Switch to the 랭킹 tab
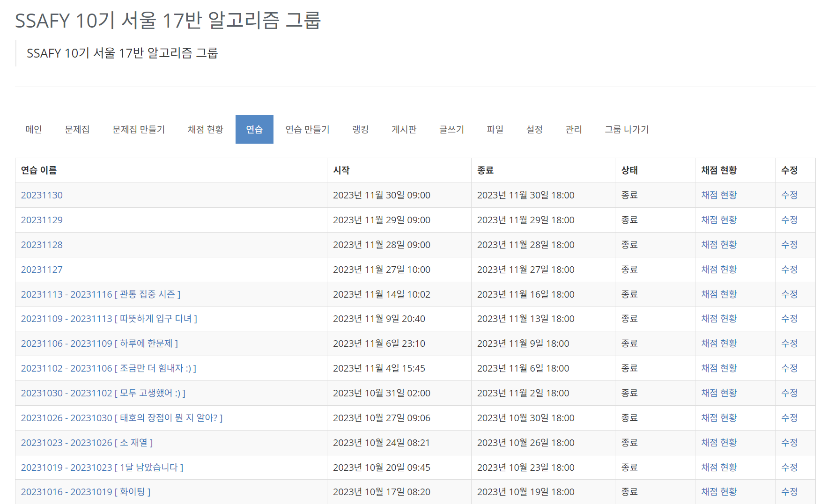Viewport: 820px width, 504px height. coord(361,129)
